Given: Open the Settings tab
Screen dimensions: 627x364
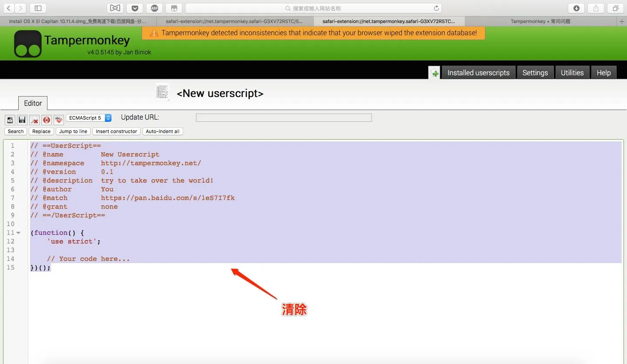Looking at the screenshot, I should pos(535,73).
